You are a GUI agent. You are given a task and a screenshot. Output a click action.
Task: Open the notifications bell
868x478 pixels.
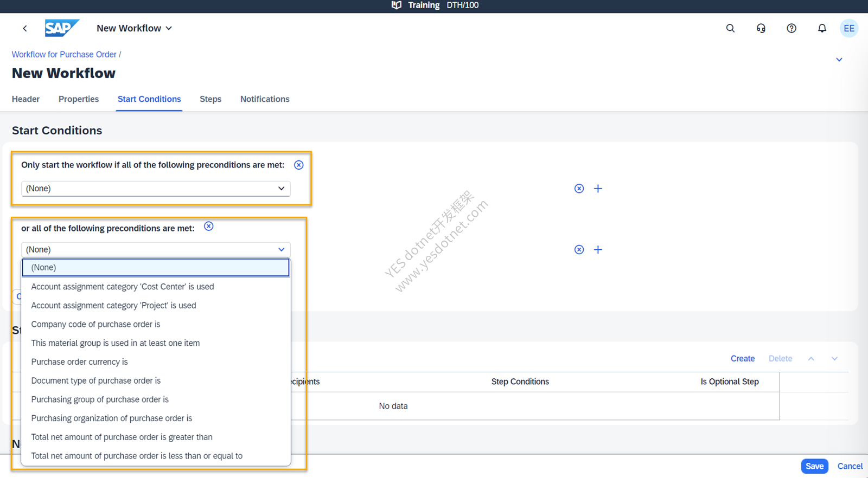coord(822,28)
